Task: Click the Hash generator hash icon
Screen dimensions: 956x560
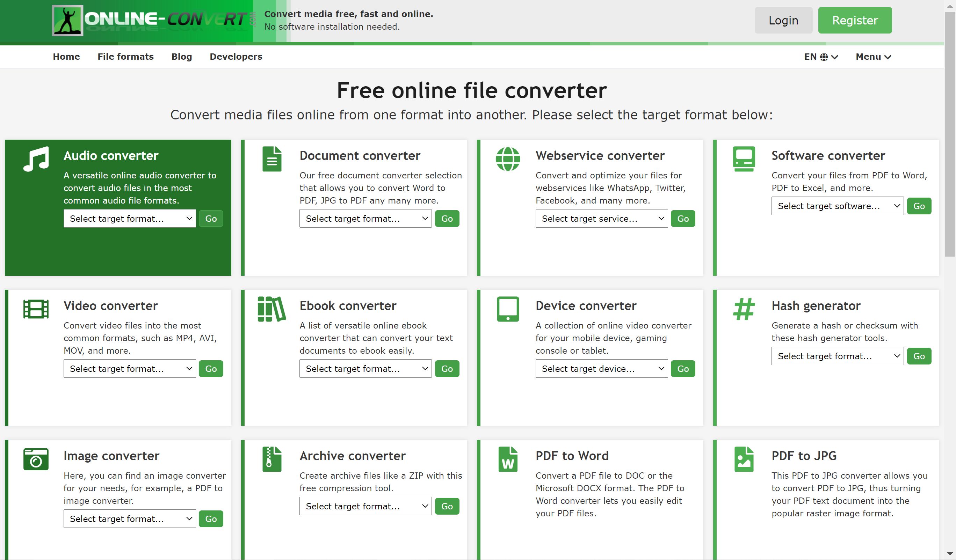Action: coord(744,309)
